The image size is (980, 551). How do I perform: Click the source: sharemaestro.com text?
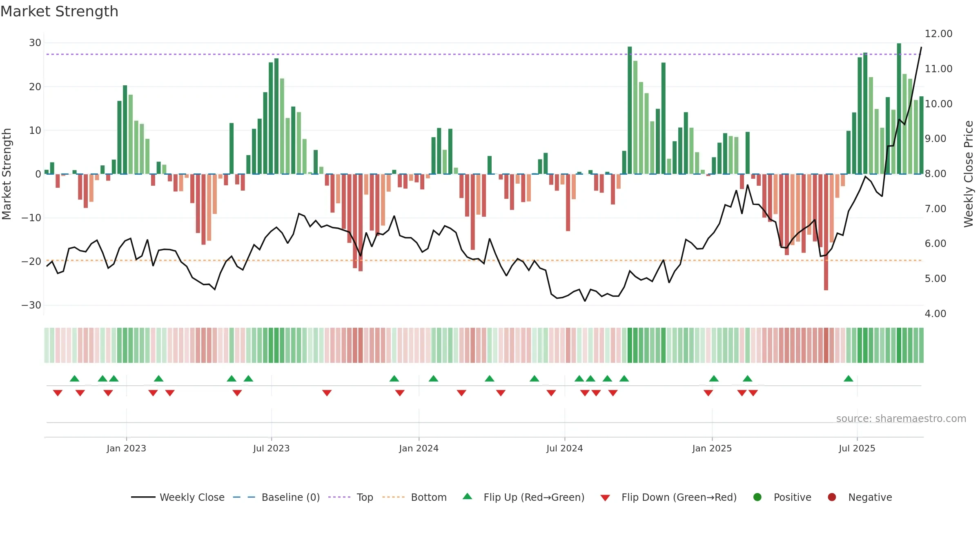(901, 419)
